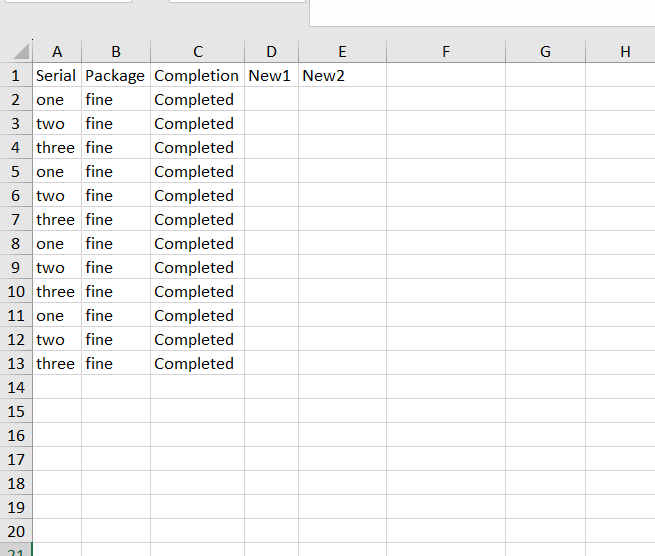Image resolution: width=655 pixels, height=556 pixels.
Task: Select column A header
Action: [x=57, y=52]
